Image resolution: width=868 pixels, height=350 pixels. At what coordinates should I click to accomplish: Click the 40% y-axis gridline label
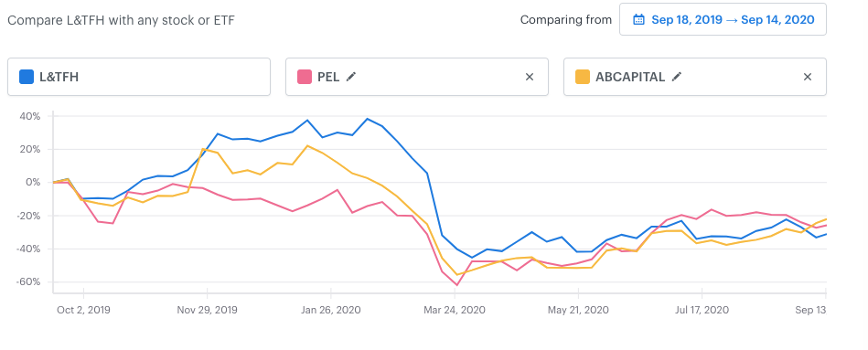[31, 116]
